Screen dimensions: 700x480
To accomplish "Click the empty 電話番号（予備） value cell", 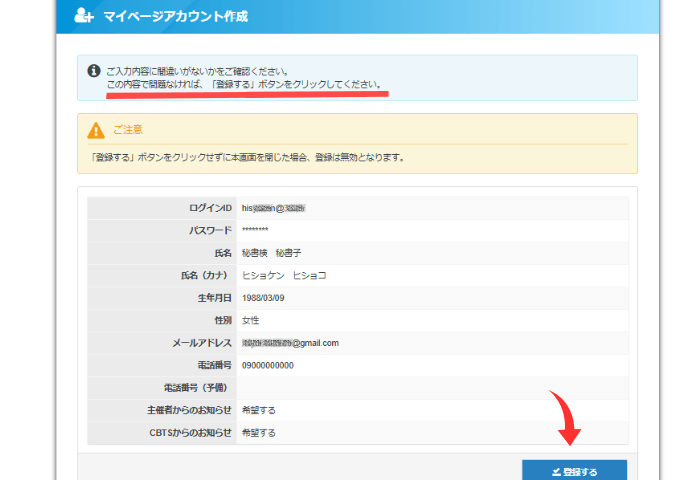I will [x=430, y=388].
